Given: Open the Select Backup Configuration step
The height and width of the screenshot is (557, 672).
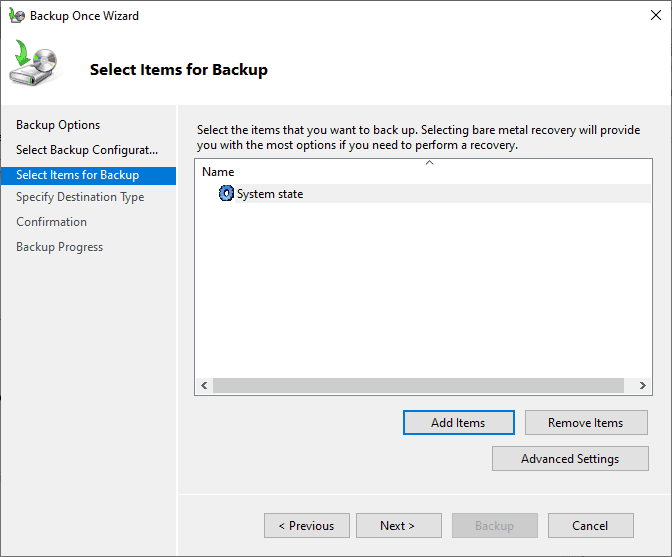Looking at the screenshot, I should pyautogui.click(x=87, y=150).
